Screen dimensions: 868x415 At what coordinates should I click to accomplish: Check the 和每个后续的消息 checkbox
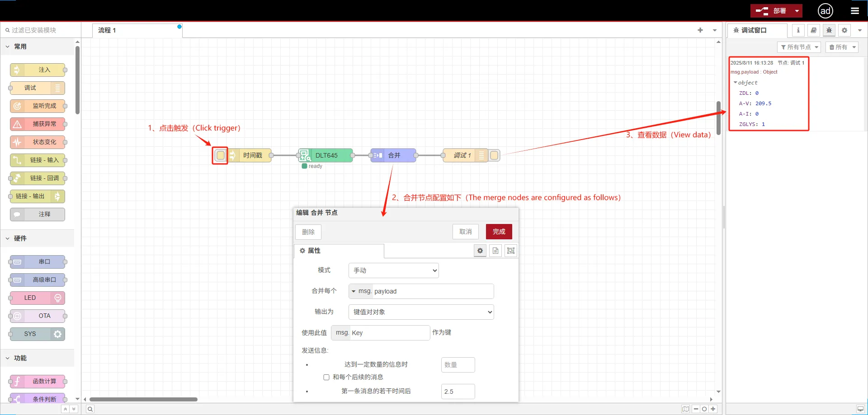[326, 377]
